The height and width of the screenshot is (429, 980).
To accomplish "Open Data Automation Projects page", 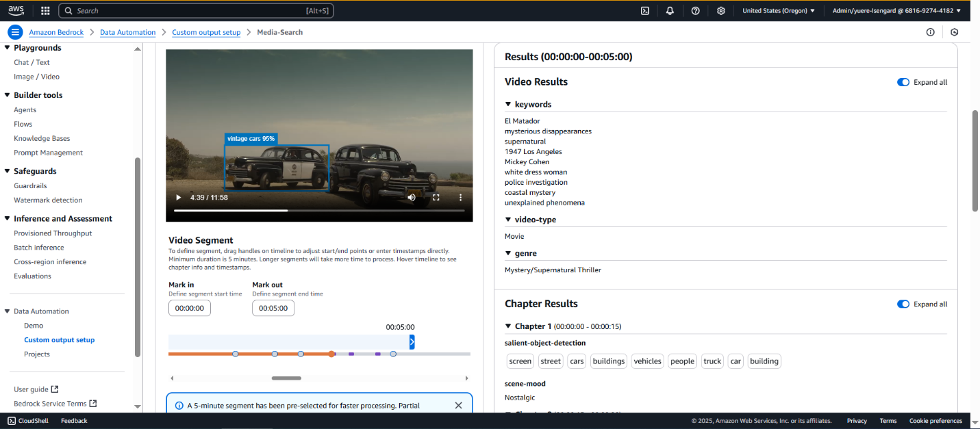I will (x=37, y=354).
